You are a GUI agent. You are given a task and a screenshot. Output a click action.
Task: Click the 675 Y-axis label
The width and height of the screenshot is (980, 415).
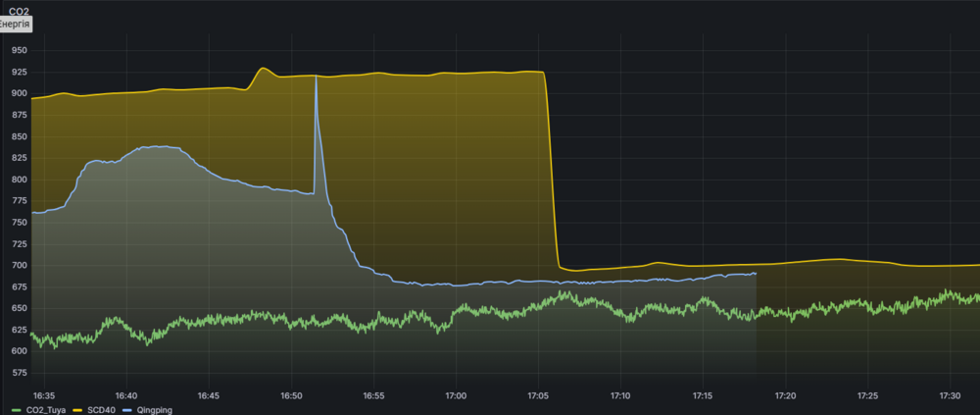pyautogui.click(x=20, y=287)
